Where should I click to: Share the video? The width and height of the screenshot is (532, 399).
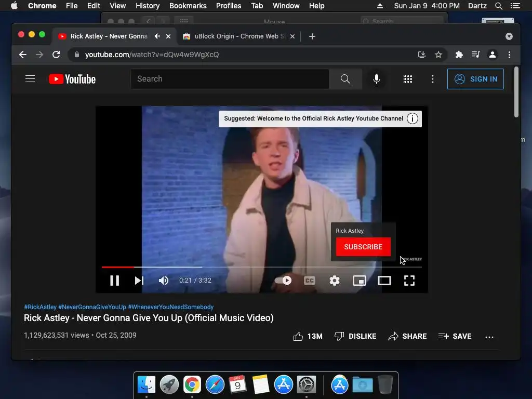pos(407,336)
